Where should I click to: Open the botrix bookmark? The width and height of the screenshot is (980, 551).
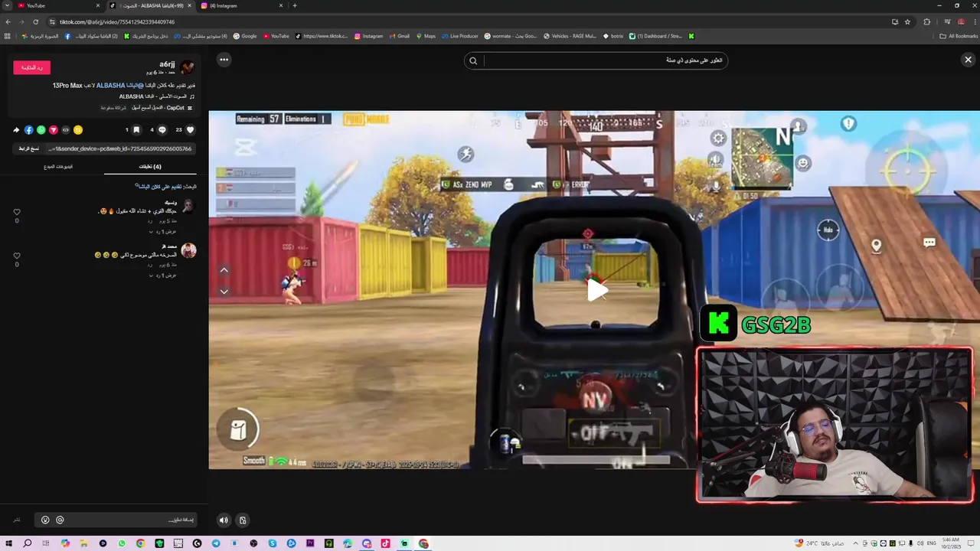pyautogui.click(x=613, y=36)
